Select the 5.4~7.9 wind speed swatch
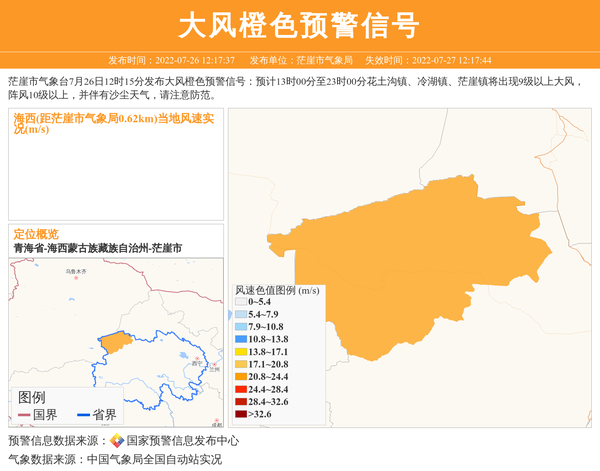The width and height of the screenshot is (600, 471). coord(240,314)
